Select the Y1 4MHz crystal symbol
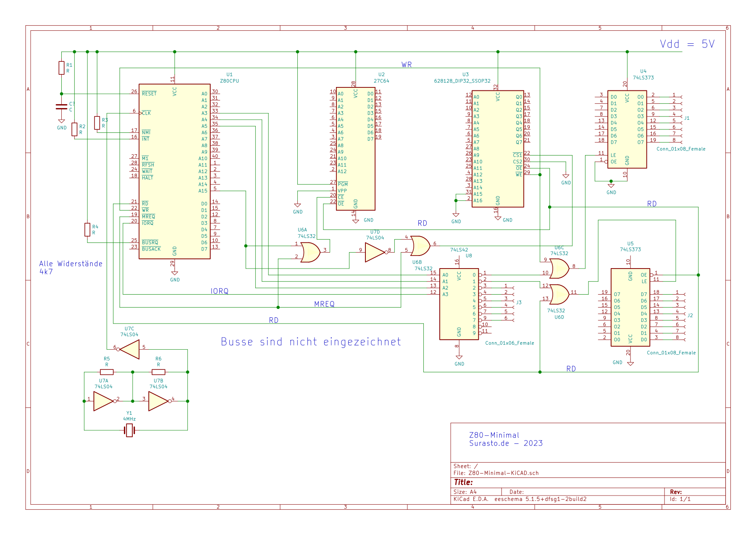The width and height of the screenshot is (756, 535). click(129, 430)
